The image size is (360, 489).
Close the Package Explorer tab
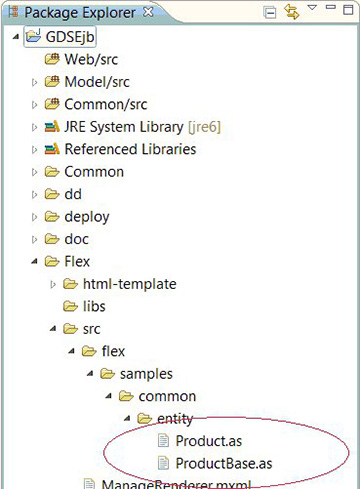tap(148, 12)
